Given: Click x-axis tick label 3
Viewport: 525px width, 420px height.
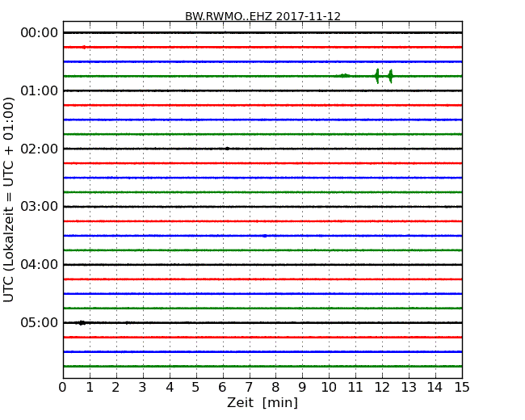Looking at the screenshot, I should tap(143, 388).
